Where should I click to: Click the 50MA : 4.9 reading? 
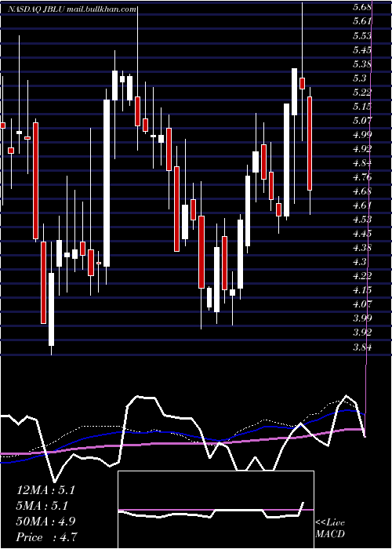coord(45,521)
